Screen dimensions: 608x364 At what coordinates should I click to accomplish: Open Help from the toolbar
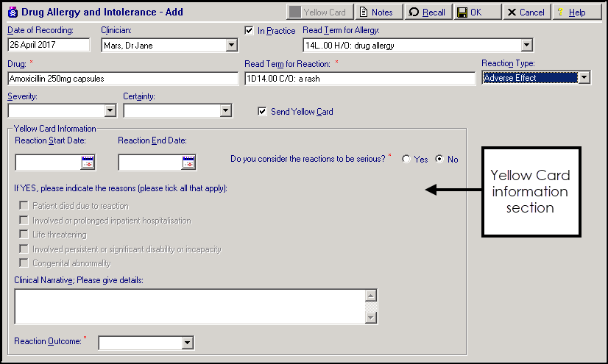pos(570,13)
